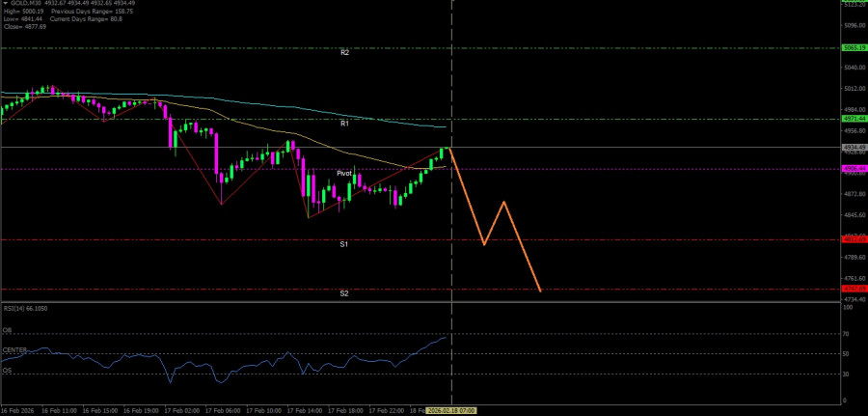Select the Pivot level label
Viewport: 868px width, 416px height.
point(344,174)
